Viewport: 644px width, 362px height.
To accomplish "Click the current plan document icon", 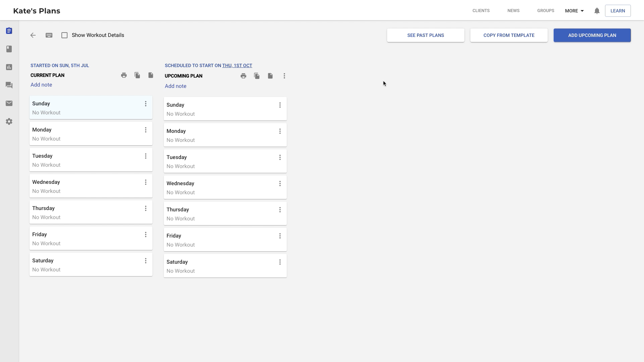I will [151, 75].
